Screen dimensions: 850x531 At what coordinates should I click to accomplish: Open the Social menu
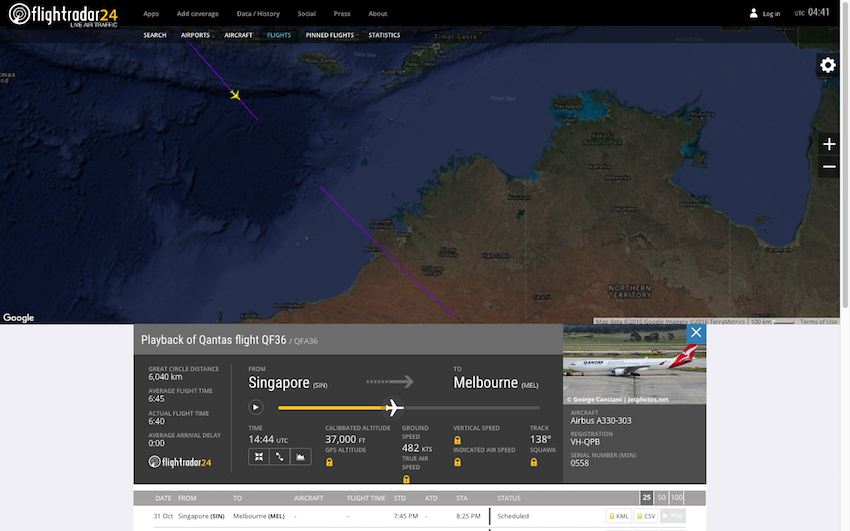(306, 14)
